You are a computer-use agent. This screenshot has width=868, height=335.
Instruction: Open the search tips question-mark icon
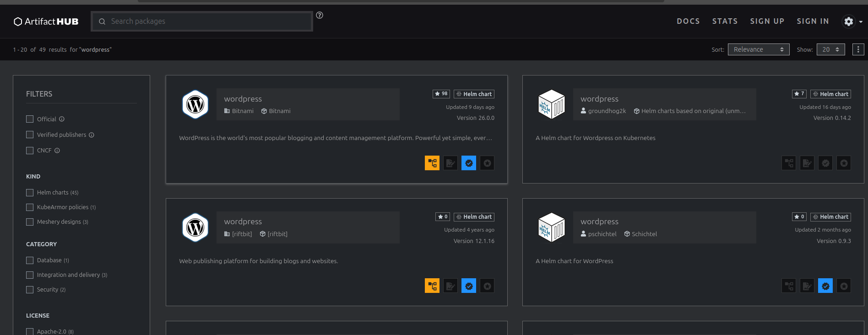320,15
